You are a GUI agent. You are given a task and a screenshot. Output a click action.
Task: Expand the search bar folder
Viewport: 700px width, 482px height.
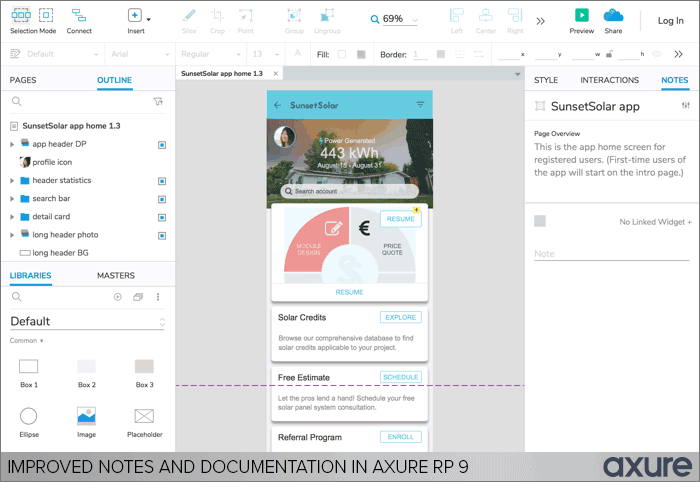[12, 199]
